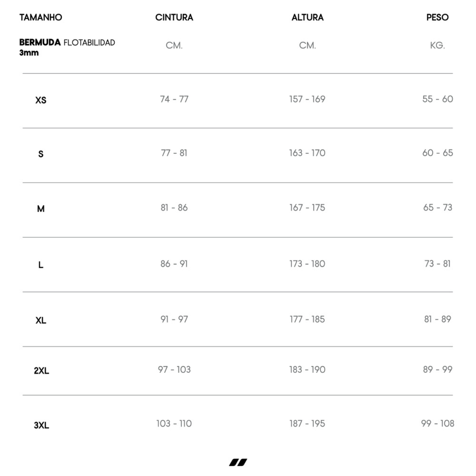Screen dimensions: 476x476
Task: Click the XL size row label
Action: (41, 320)
